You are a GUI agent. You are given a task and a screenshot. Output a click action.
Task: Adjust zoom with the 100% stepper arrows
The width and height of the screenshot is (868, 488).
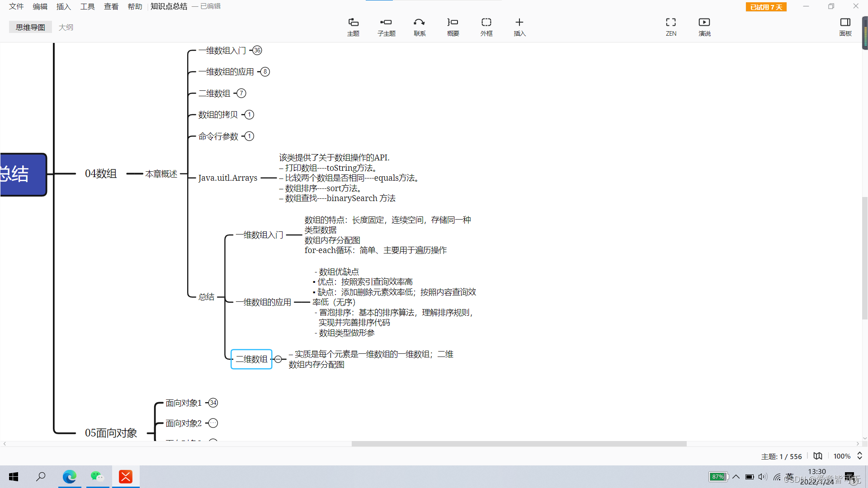pyautogui.click(x=859, y=456)
